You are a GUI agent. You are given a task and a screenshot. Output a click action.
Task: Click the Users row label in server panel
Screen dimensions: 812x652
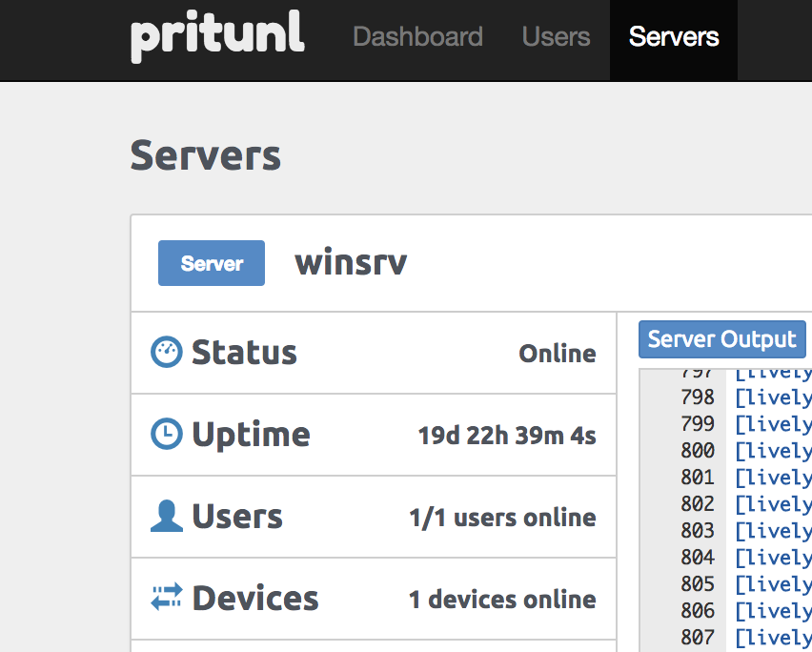point(237,517)
